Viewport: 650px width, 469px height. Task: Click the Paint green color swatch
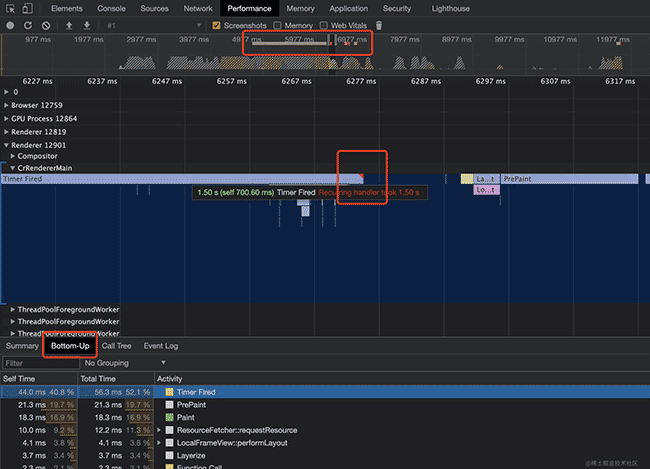[x=169, y=418]
